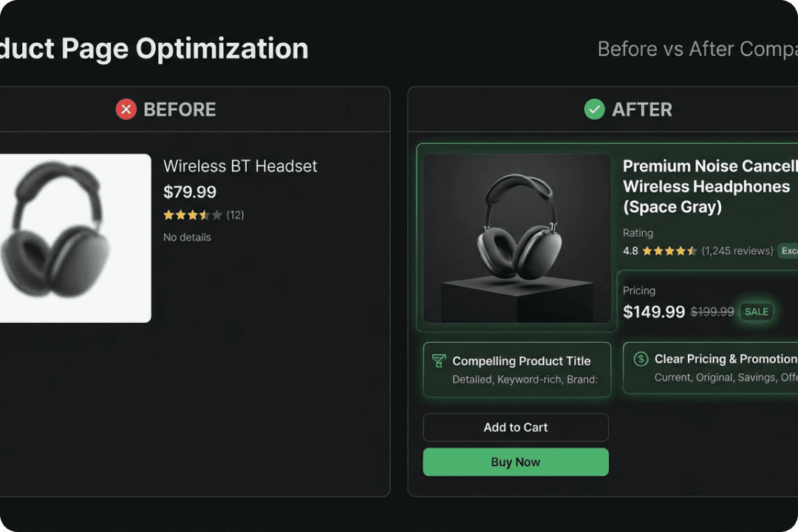The height and width of the screenshot is (532, 798).
Task: Click the crossed-out $199.99 original price
Action: 712,312
